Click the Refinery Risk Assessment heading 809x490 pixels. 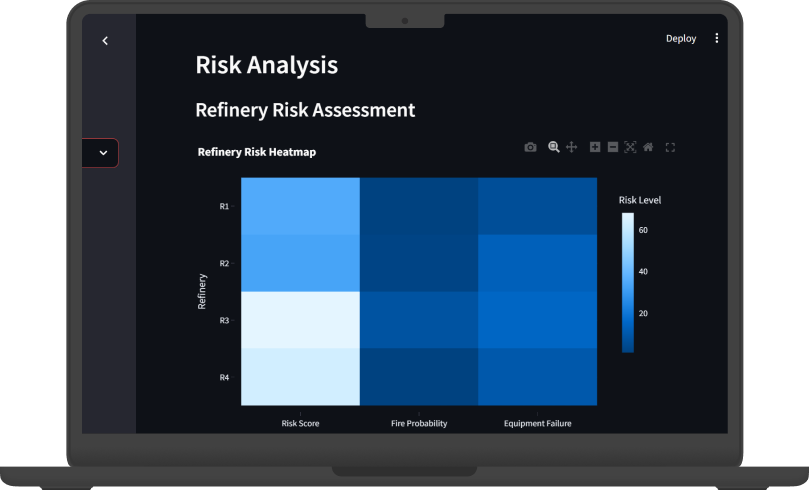click(305, 110)
